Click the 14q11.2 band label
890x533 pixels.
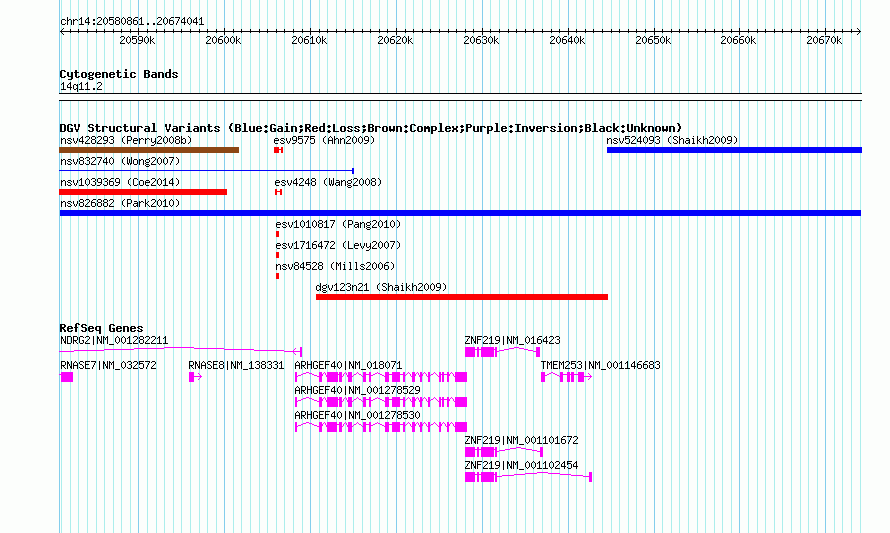[81, 86]
